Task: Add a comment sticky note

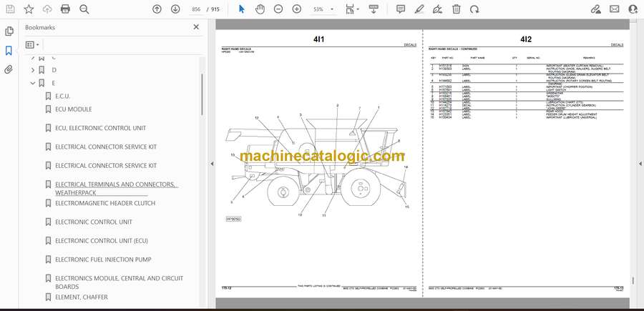Action: pos(401,9)
